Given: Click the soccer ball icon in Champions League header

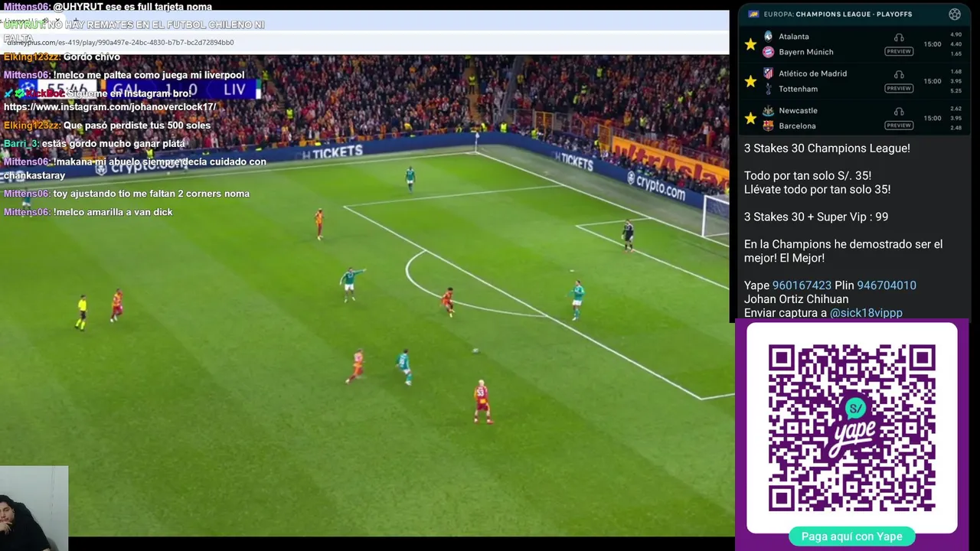Looking at the screenshot, I should [954, 14].
